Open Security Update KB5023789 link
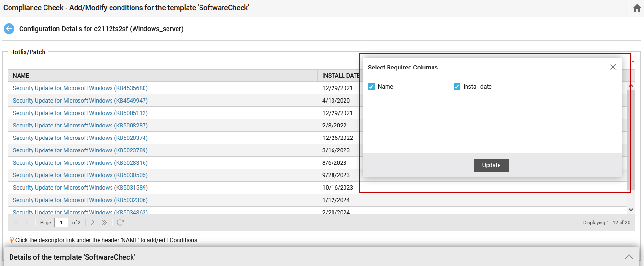644x266 pixels. (80, 150)
